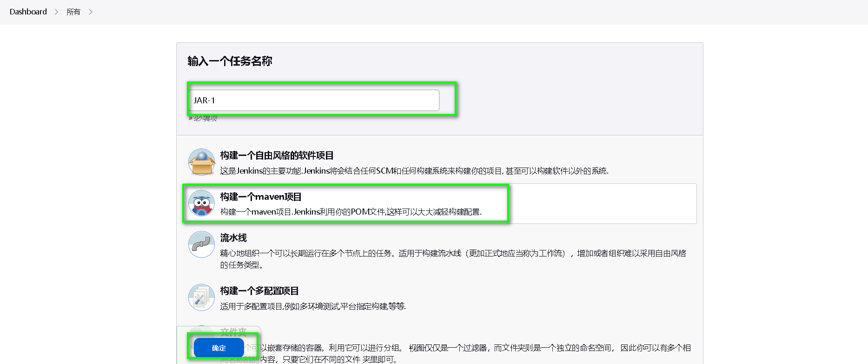Choose 构建一个maven项目 title
The height and width of the screenshot is (364, 868).
point(261,197)
